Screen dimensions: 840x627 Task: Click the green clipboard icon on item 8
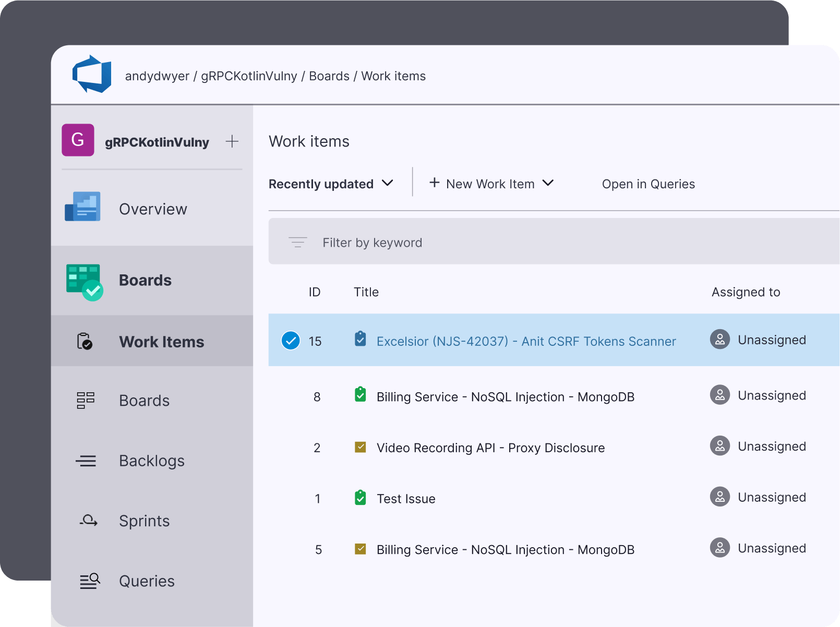[360, 394]
